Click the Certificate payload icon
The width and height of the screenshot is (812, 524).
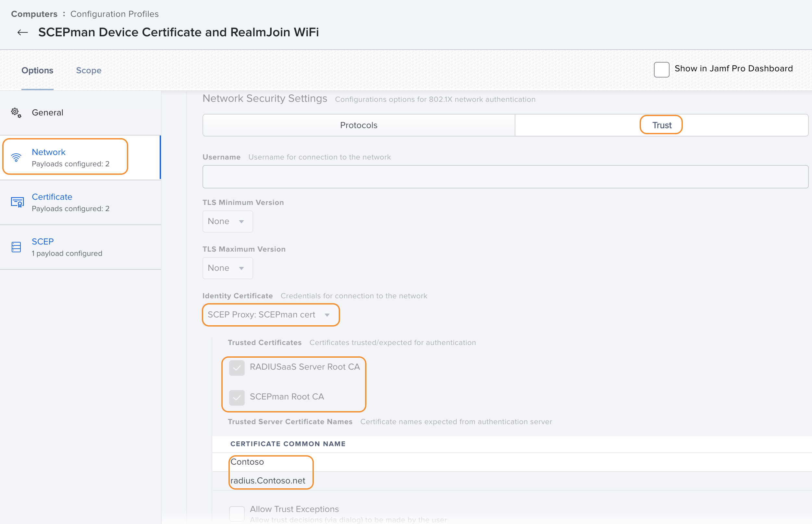pos(17,202)
